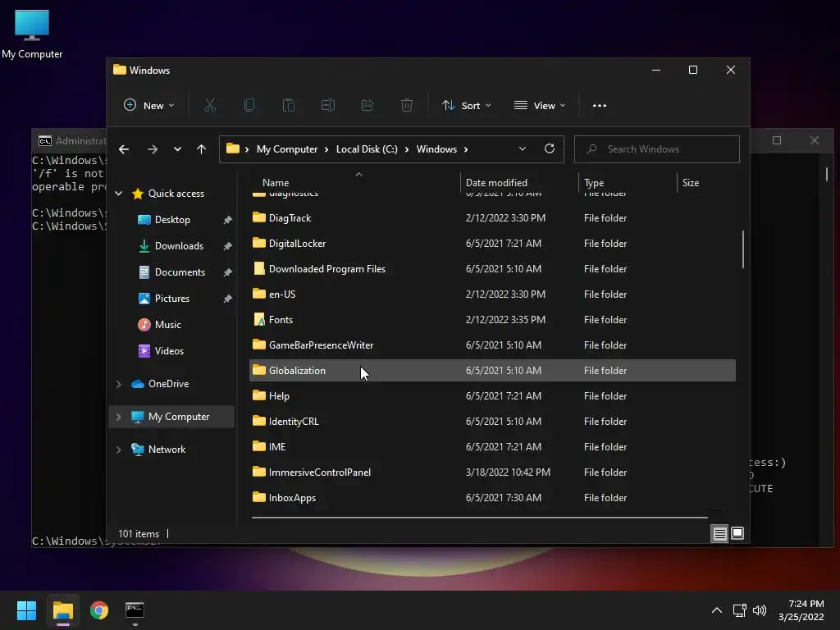Image resolution: width=840 pixels, height=630 pixels.
Task: Collapse the Quick access tree
Action: point(119,194)
